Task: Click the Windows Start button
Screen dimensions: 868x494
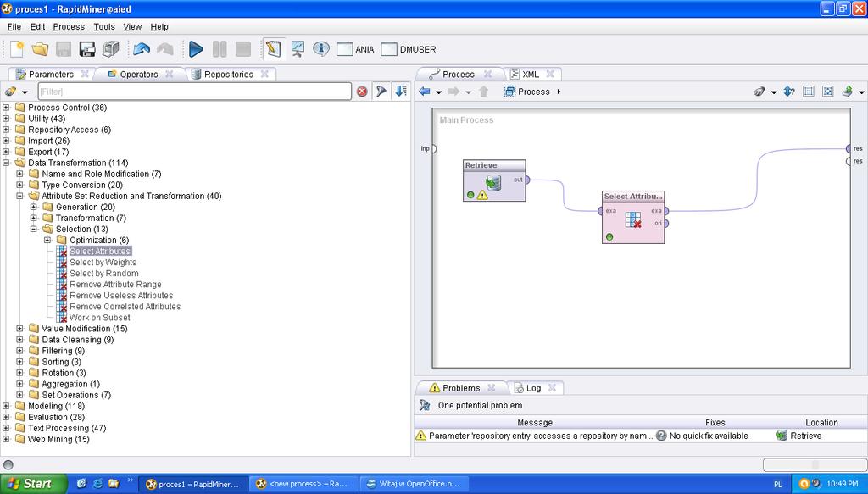Action: click(33, 484)
